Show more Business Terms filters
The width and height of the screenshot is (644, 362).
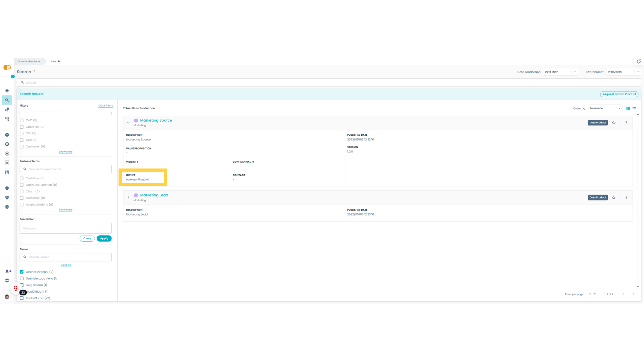point(66,210)
